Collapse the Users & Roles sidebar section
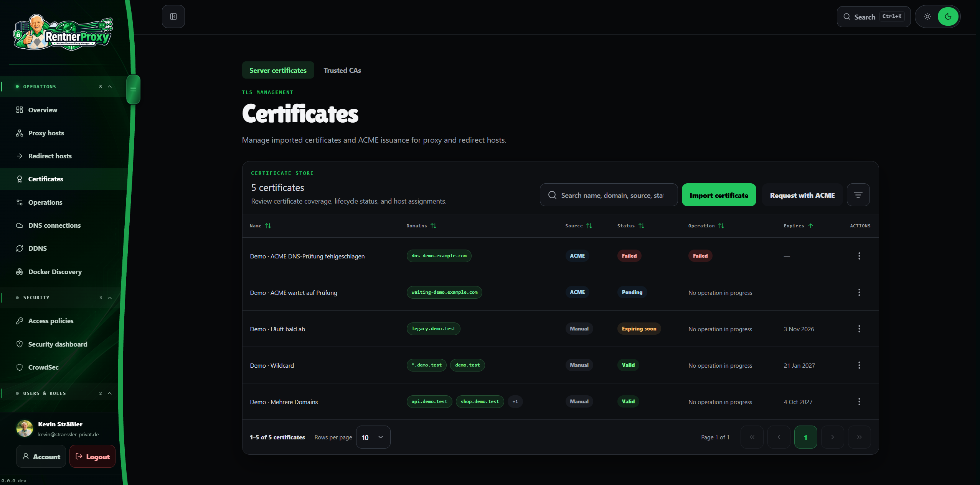The width and height of the screenshot is (980, 485). coord(110,393)
